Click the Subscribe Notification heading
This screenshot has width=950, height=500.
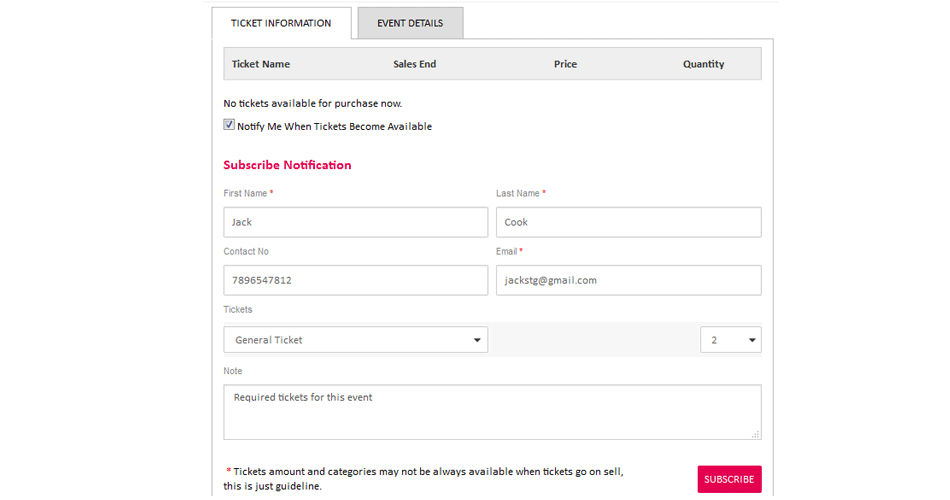[287, 165]
